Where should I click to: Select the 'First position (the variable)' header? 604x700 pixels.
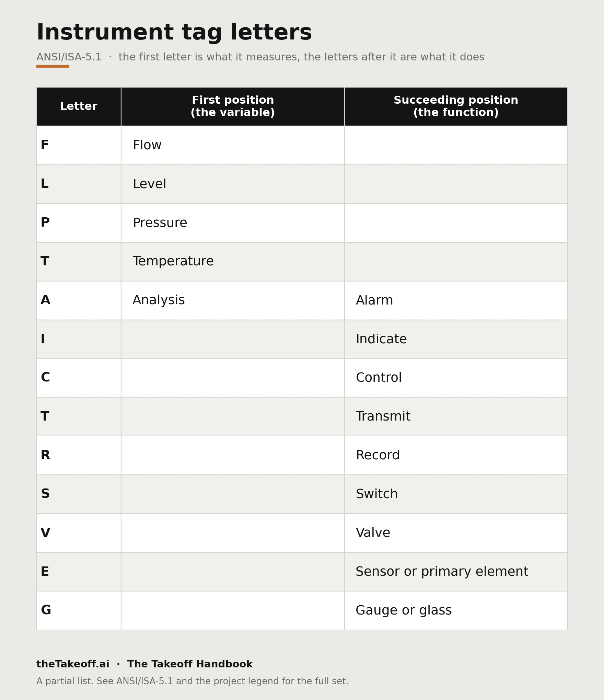pos(233,106)
